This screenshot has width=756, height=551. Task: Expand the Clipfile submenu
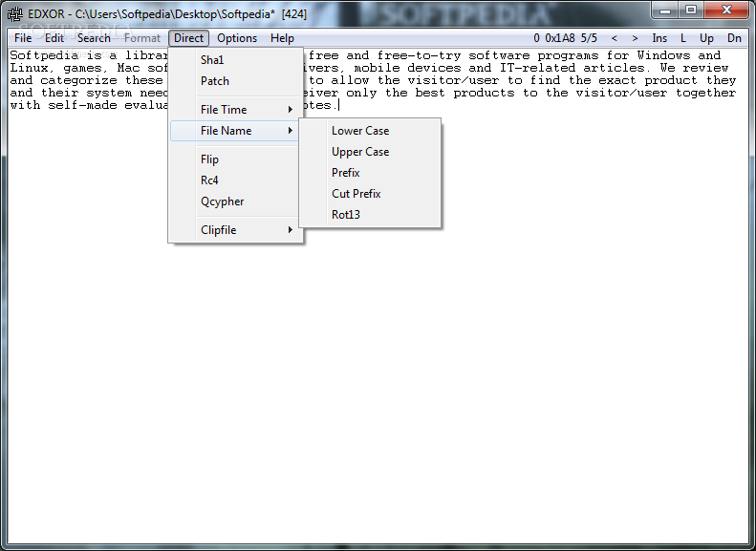(x=236, y=230)
